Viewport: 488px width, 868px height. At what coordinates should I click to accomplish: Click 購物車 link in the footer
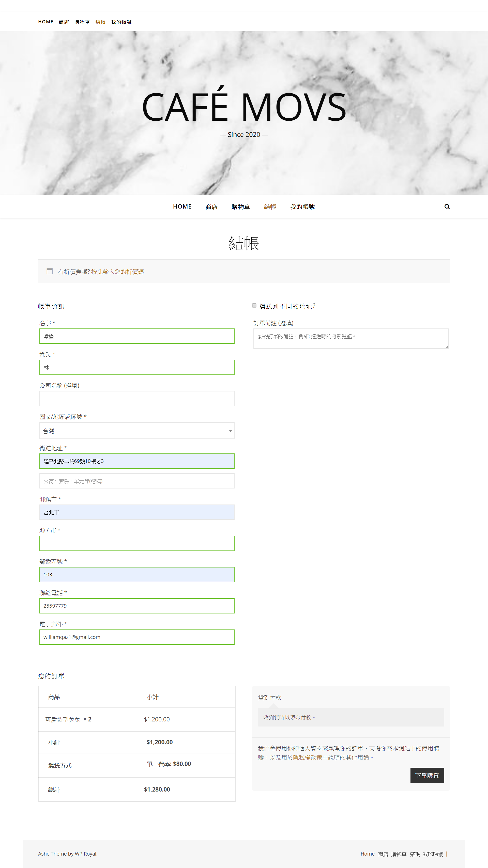[399, 854]
